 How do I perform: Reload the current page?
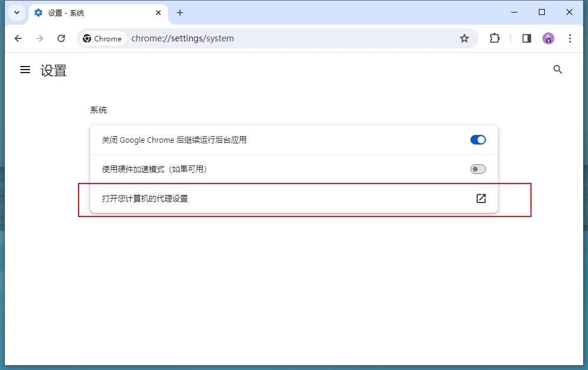click(x=61, y=38)
